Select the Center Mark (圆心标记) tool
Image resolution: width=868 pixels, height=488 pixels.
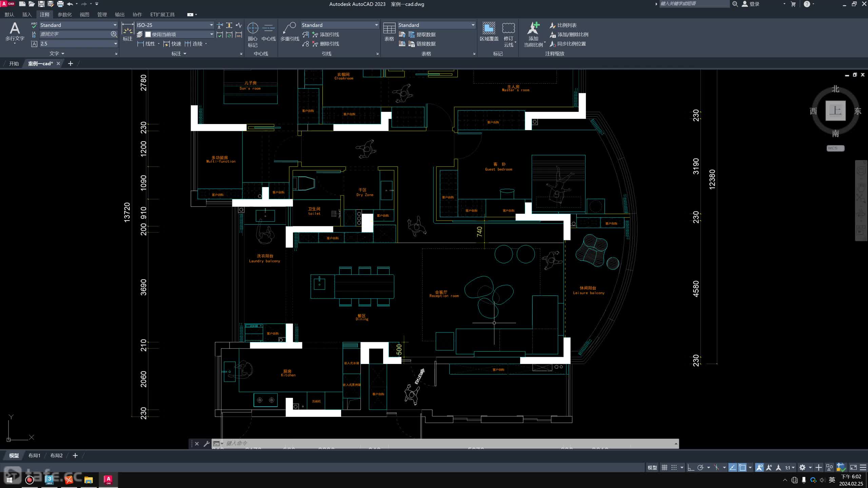(253, 35)
